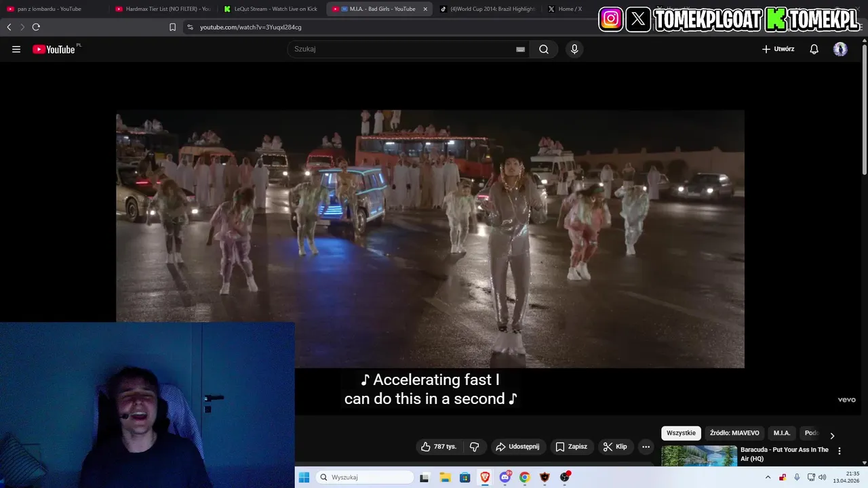868x488 pixels.
Task: Open 'Baracuda - Put Your Ass In The Air' title
Action: point(785,454)
